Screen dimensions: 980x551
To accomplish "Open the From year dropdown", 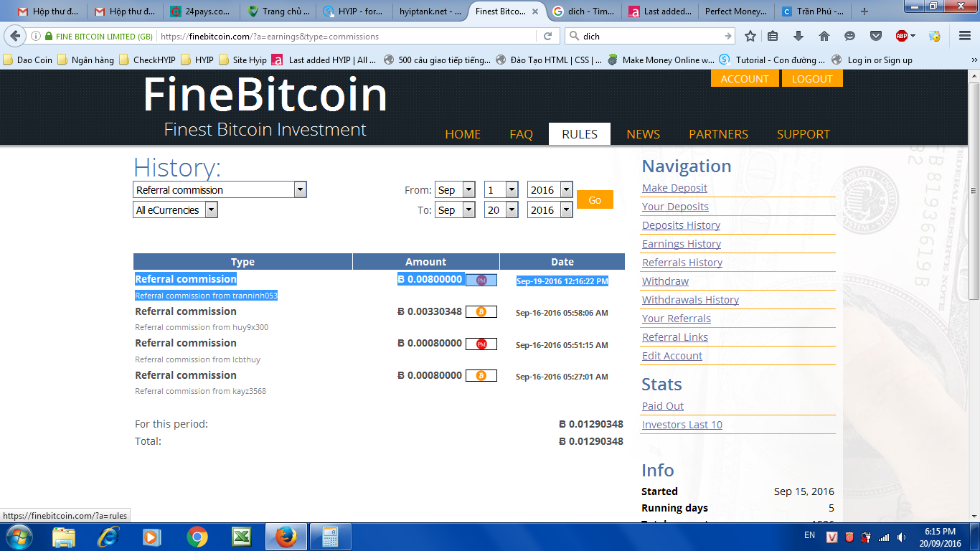I will click(550, 189).
